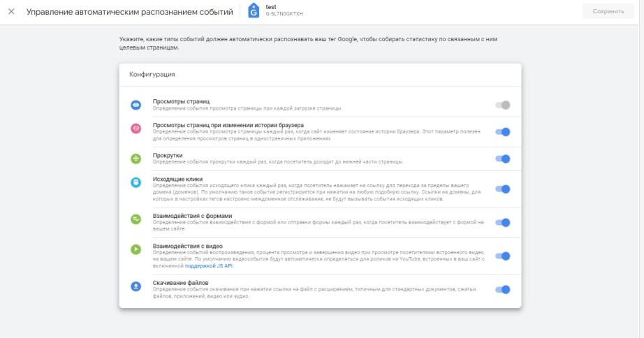The image size is (644, 338).
Task: Toggle the disabled Просмотры страниц switch
Action: tap(503, 105)
